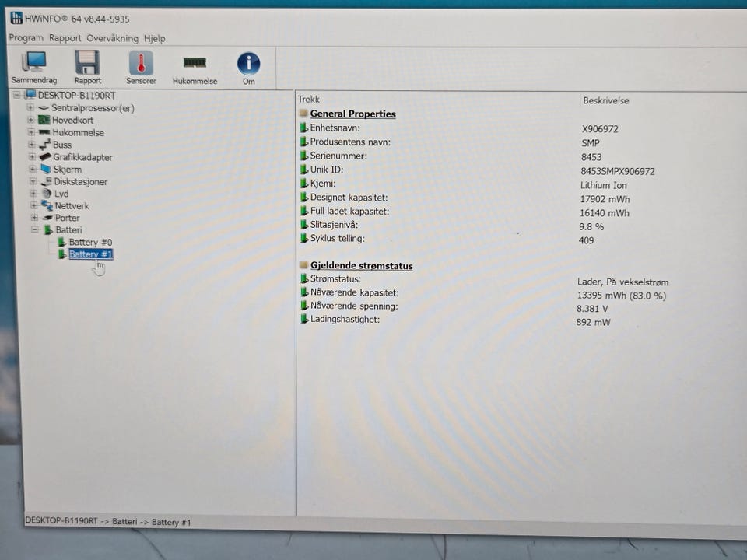The height and width of the screenshot is (560, 747).
Task: Click the Designet kapasitet row label
Action: tap(349, 197)
